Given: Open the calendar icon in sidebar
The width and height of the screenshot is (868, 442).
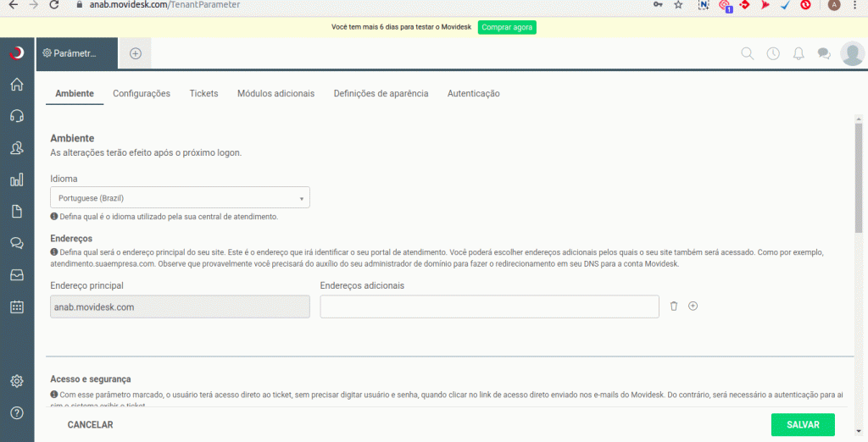Looking at the screenshot, I should 16,307.
